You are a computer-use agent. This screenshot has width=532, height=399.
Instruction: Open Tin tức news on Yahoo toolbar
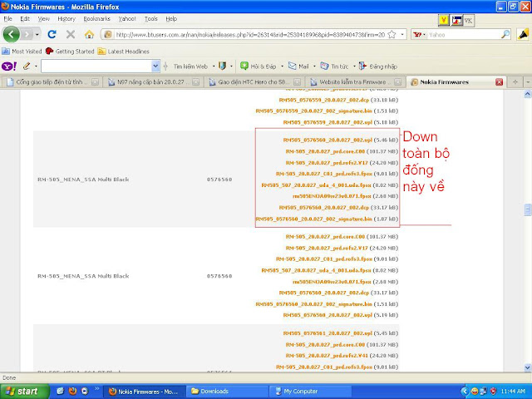click(x=334, y=66)
